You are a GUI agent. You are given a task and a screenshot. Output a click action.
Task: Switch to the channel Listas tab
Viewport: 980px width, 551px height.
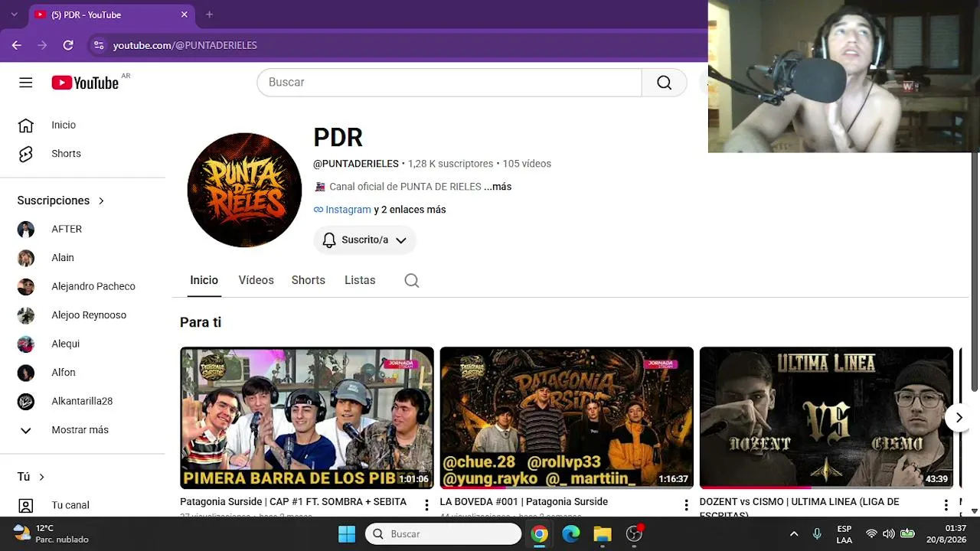coord(360,280)
